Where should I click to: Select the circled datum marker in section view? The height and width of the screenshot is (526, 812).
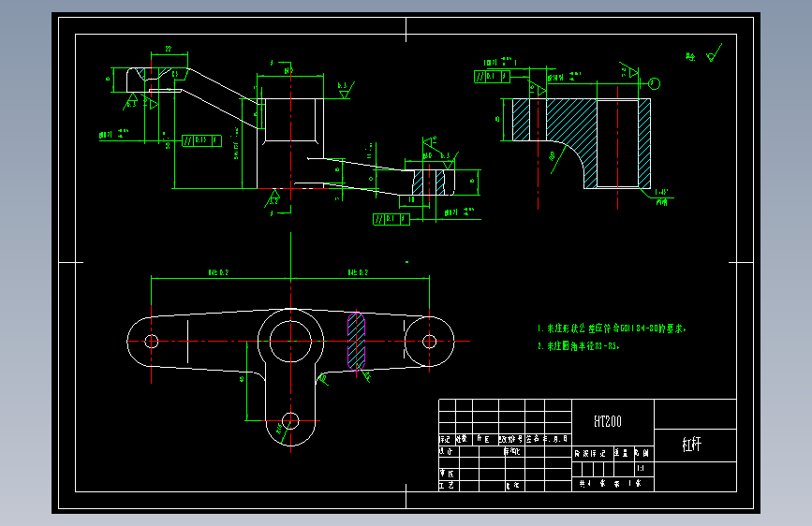point(654,83)
